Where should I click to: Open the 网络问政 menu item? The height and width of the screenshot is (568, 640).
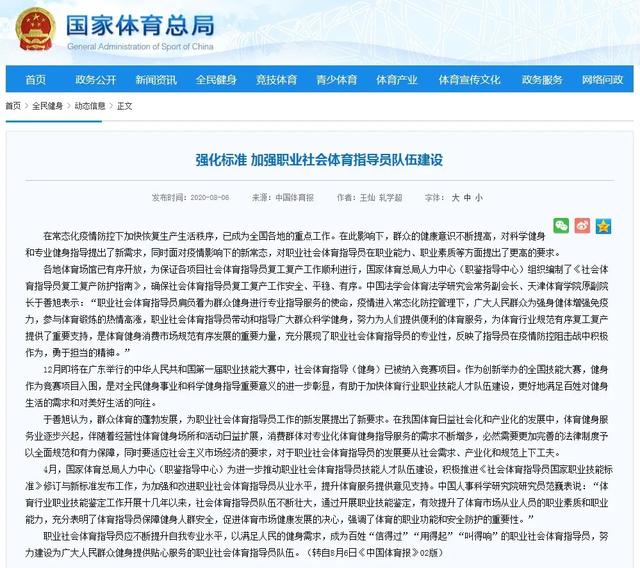(602, 79)
